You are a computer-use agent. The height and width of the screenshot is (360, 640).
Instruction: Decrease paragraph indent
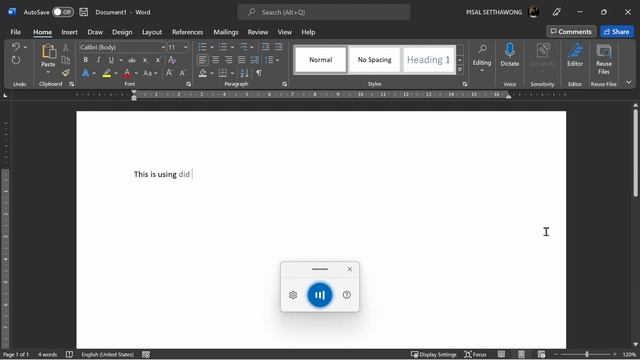265,47
